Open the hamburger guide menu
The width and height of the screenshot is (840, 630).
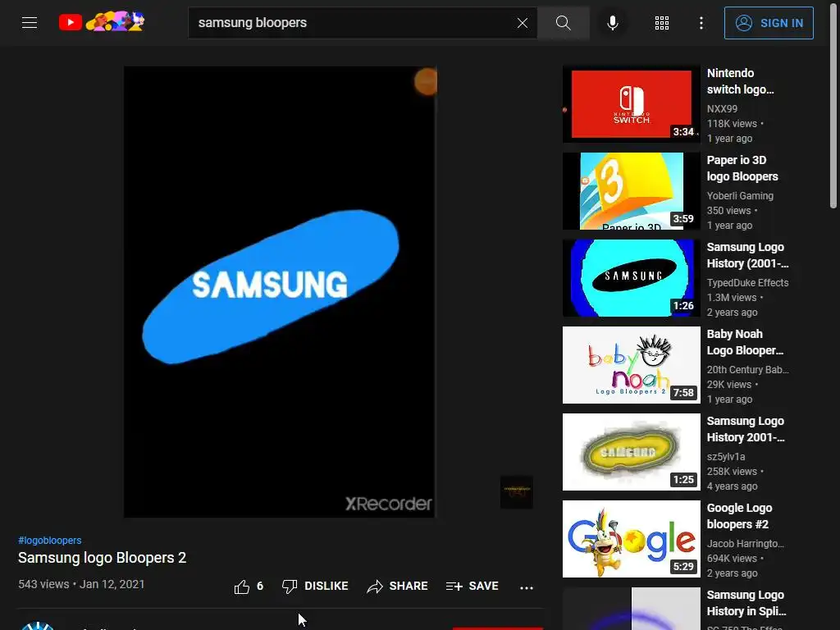(30, 22)
